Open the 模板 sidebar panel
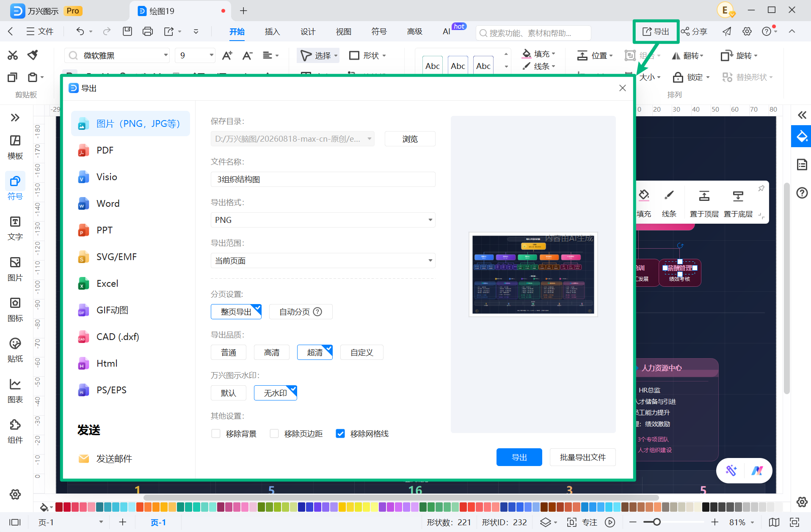This screenshot has width=811, height=532. pyautogui.click(x=15, y=148)
